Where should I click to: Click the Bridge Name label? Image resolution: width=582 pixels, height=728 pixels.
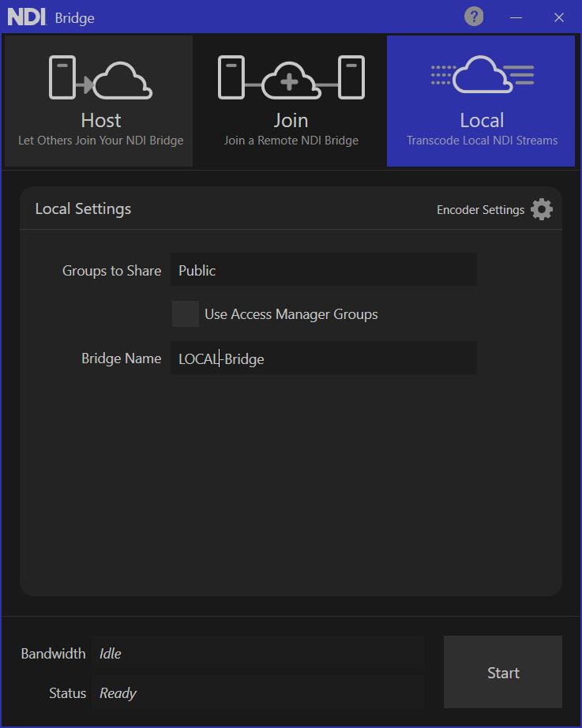(122, 358)
